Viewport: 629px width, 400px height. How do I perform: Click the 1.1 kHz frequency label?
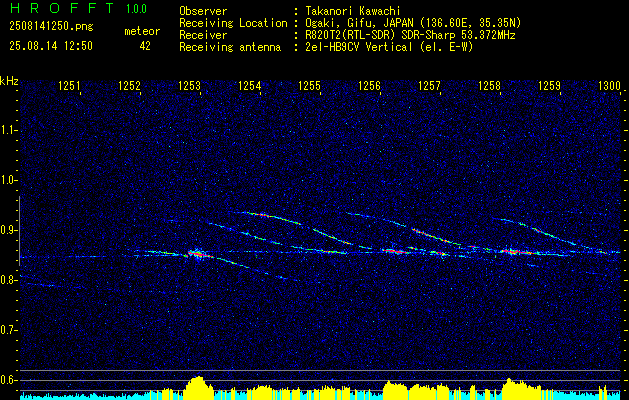pos(8,131)
